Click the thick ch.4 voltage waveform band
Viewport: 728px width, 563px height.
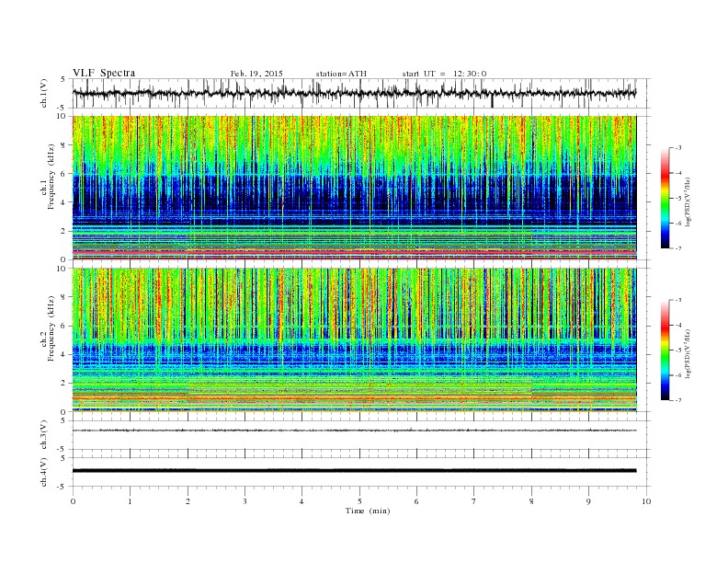(354, 471)
